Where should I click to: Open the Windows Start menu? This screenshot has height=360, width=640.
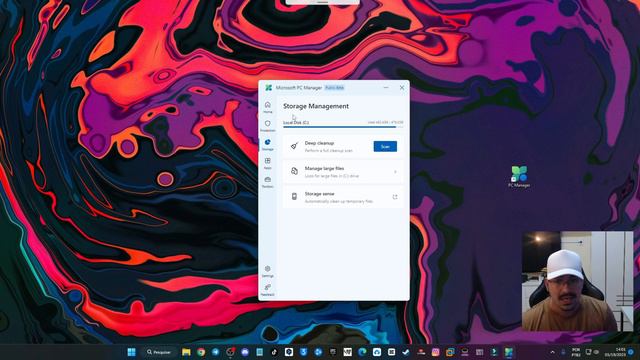pyautogui.click(x=131, y=352)
